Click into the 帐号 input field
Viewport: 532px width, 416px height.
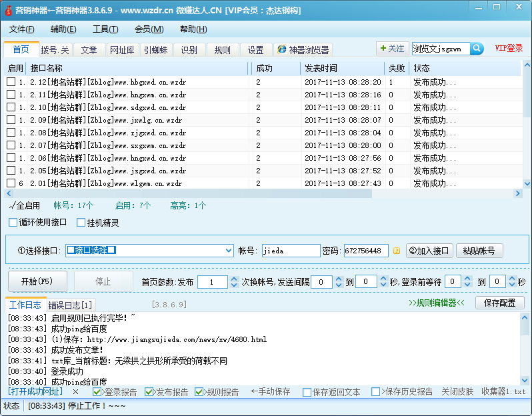[290, 251]
